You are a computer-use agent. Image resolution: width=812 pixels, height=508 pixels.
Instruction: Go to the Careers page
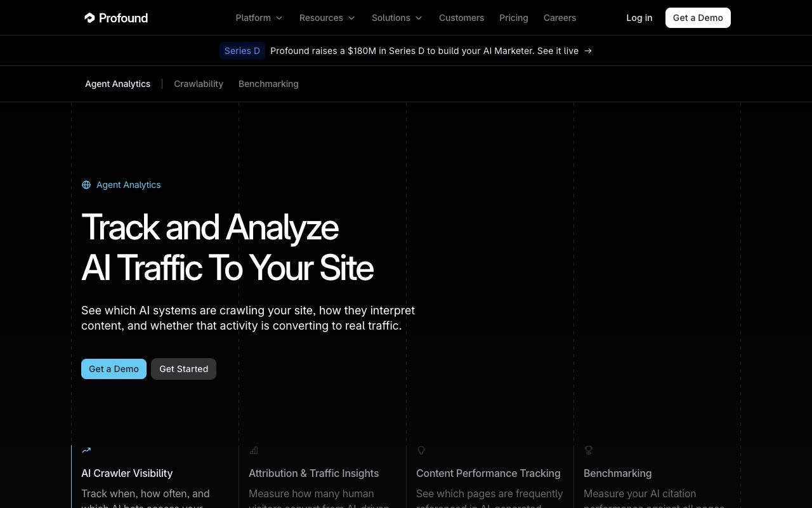(x=560, y=18)
